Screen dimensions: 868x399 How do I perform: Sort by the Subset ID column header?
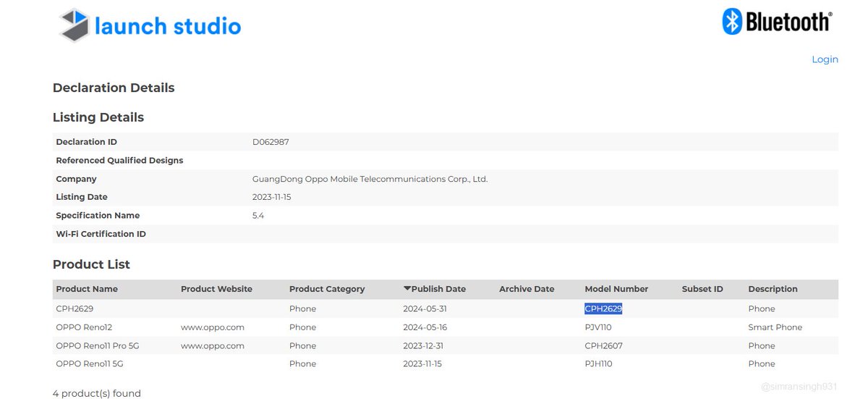702,289
